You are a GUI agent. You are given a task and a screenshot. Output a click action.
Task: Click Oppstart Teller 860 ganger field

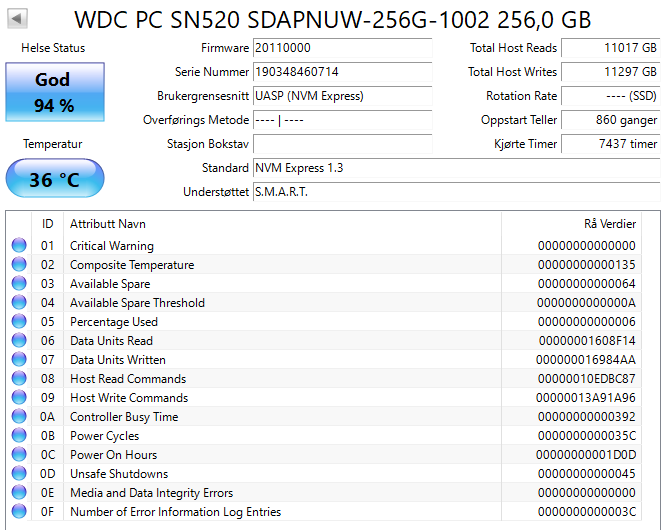[x=611, y=120]
